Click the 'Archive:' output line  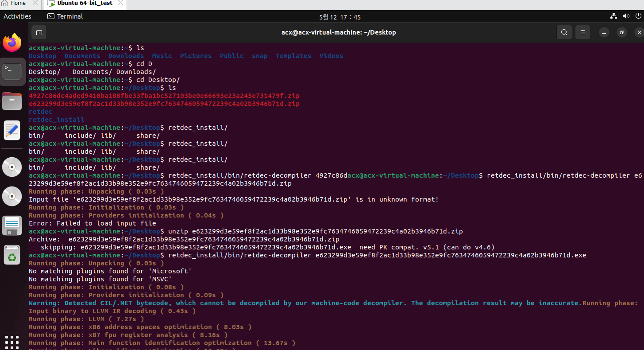(184, 239)
